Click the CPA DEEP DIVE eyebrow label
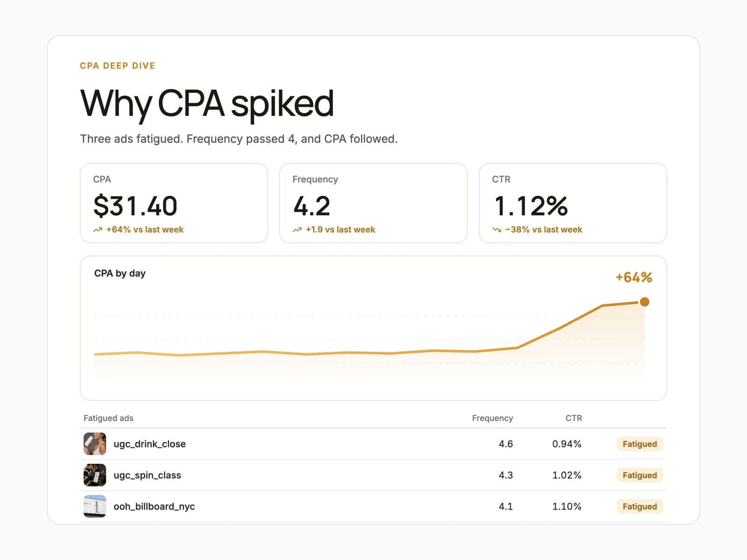The height and width of the screenshot is (560, 747). tap(118, 66)
